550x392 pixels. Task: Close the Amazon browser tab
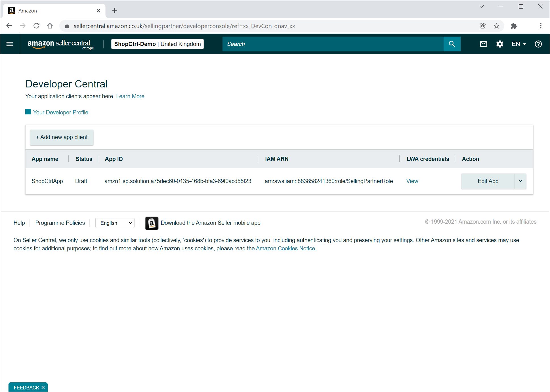(98, 11)
